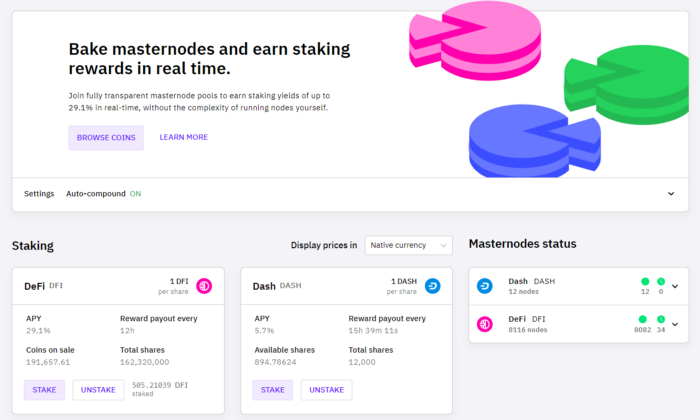Click the Dash coin icon in staking card
The image size is (700, 420).
click(433, 286)
